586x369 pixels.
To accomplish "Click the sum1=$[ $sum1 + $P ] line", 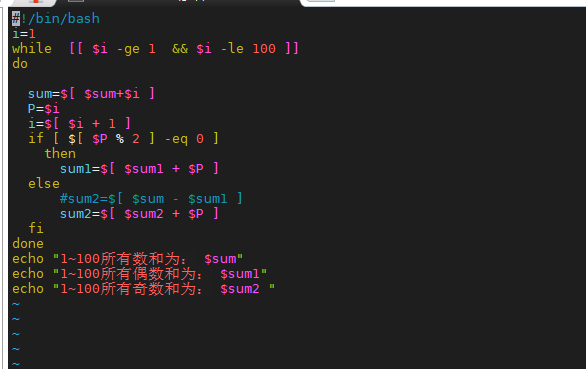I will [x=139, y=169].
